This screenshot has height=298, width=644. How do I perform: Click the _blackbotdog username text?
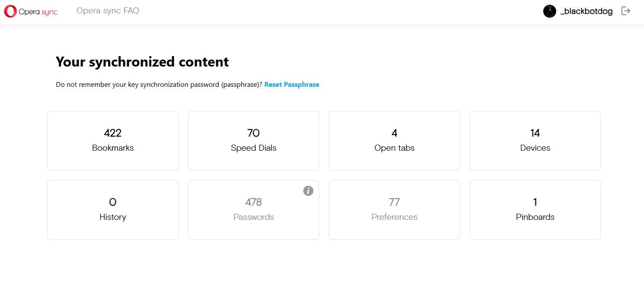coord(586,12)
